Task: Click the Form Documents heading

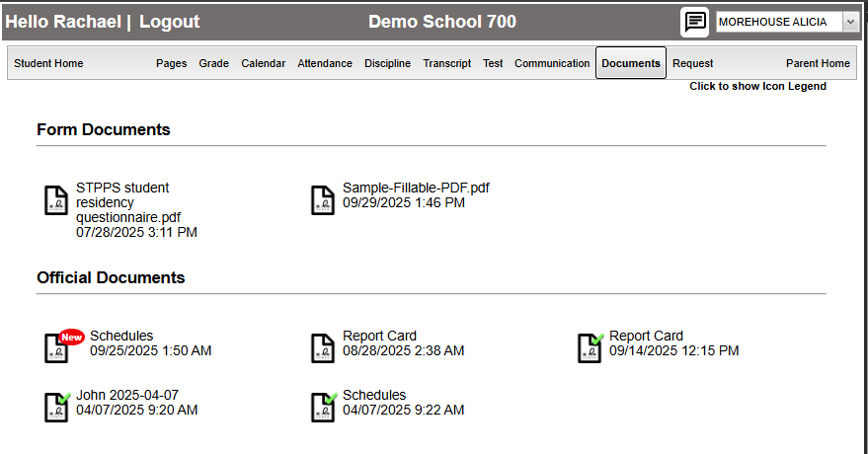Action: (104, 129)
